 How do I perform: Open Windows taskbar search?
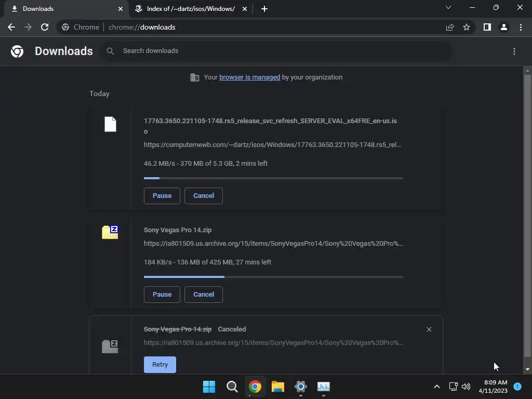(x=232, y=387)
